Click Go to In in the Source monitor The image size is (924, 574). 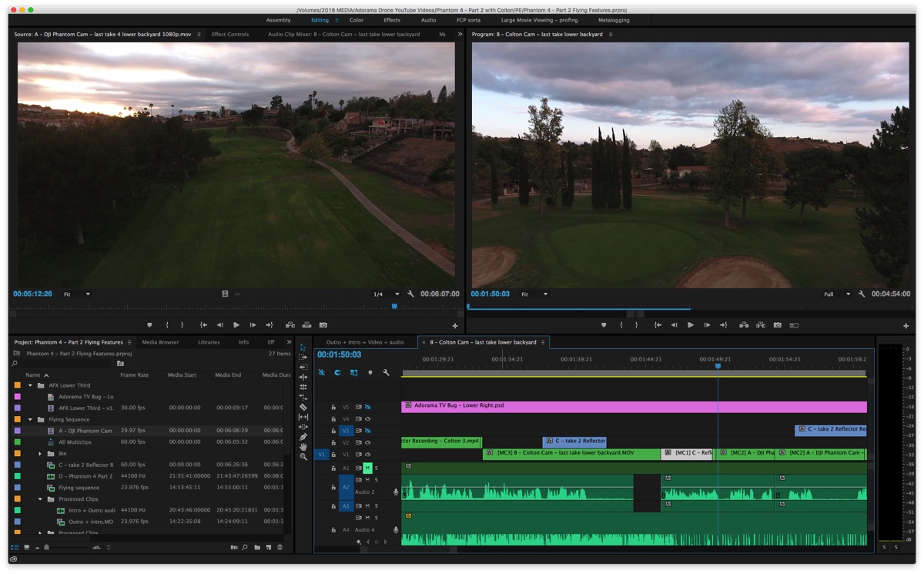click(203, 325)
